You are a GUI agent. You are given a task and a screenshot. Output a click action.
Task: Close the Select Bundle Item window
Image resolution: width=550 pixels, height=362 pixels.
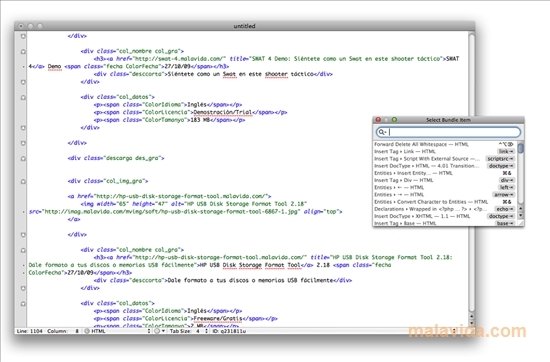pyautogui.click(x=378, y=120)
